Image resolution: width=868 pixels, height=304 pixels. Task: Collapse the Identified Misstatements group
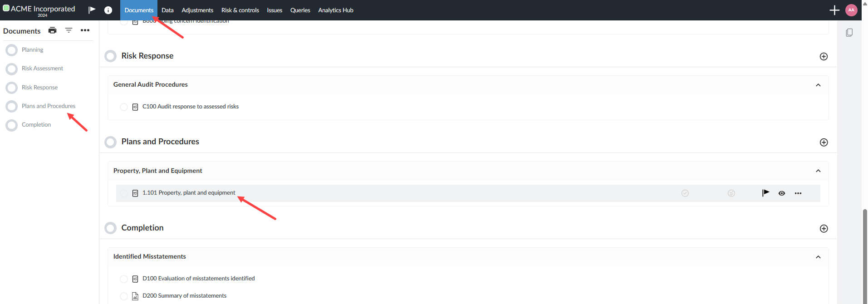click(x=818, y=257)
